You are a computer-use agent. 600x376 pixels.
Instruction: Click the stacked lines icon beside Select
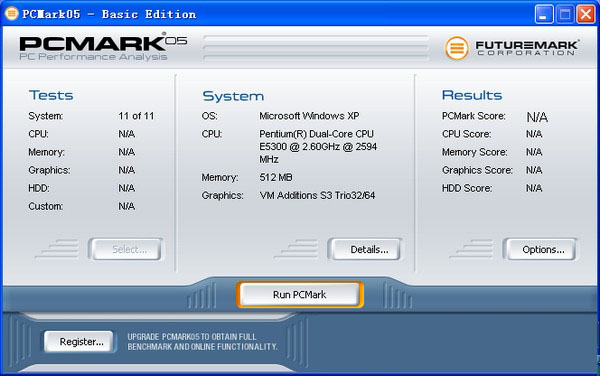[57, 249]
